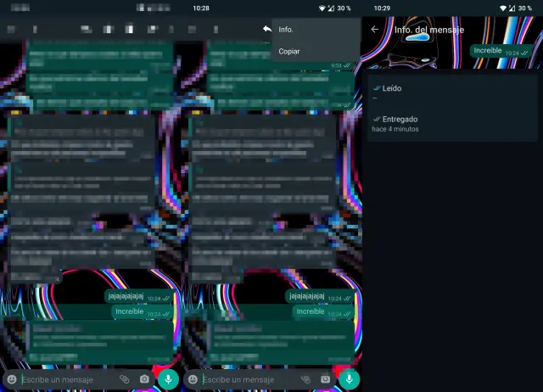Select "Info." from the popup menu
The image size is (543, 392).
click(x=286, y=30)
